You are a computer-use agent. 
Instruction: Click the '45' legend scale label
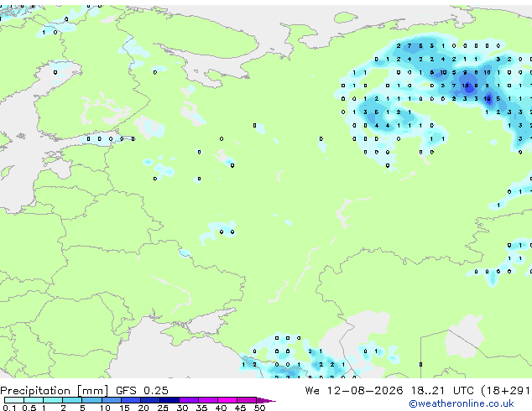[x=240, y=408]
